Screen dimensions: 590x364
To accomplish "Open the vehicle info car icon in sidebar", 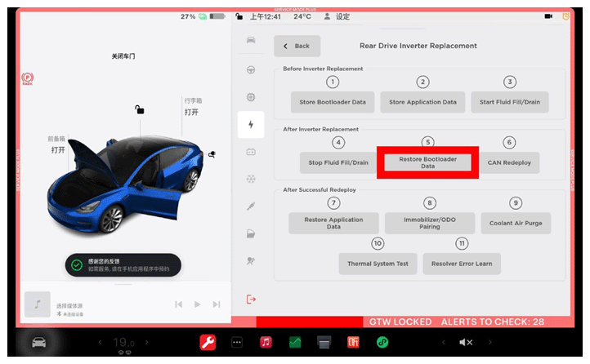I will [251, 40].
